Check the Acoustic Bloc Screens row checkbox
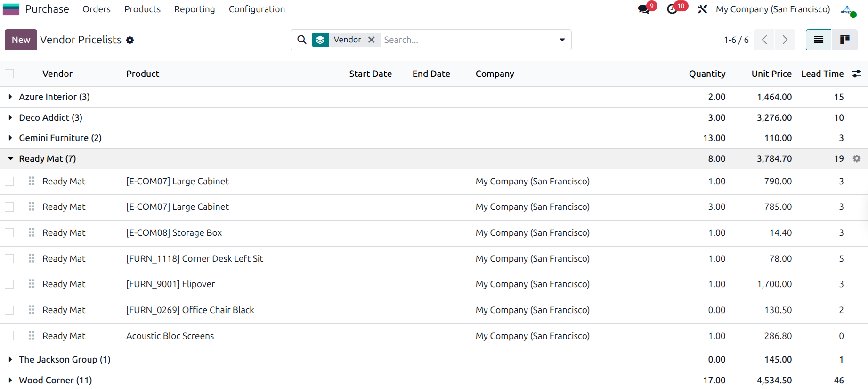 9,336
